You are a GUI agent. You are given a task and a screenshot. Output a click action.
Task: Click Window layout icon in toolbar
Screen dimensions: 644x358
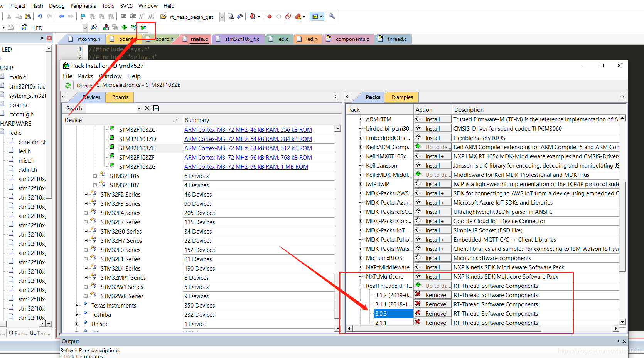[x=315, y=17]
